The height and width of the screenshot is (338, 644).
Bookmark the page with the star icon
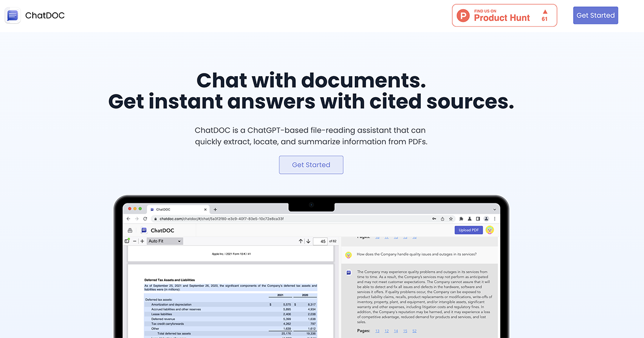[450, 218]
